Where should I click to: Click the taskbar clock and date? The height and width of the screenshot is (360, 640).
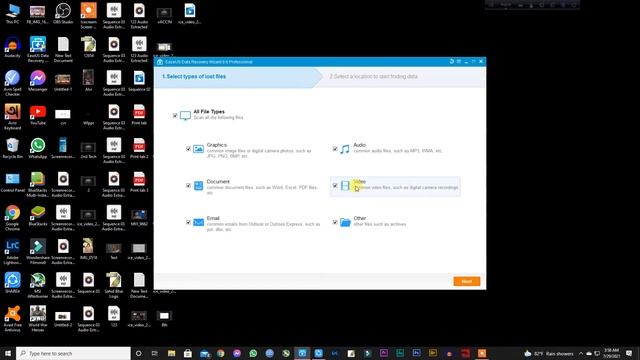612,353
